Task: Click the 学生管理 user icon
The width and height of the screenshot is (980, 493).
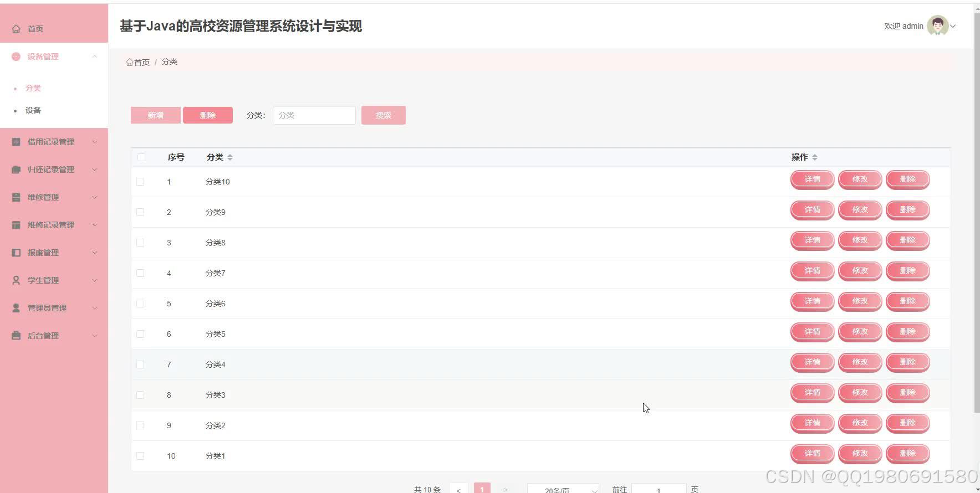Action: click(16, 280)
